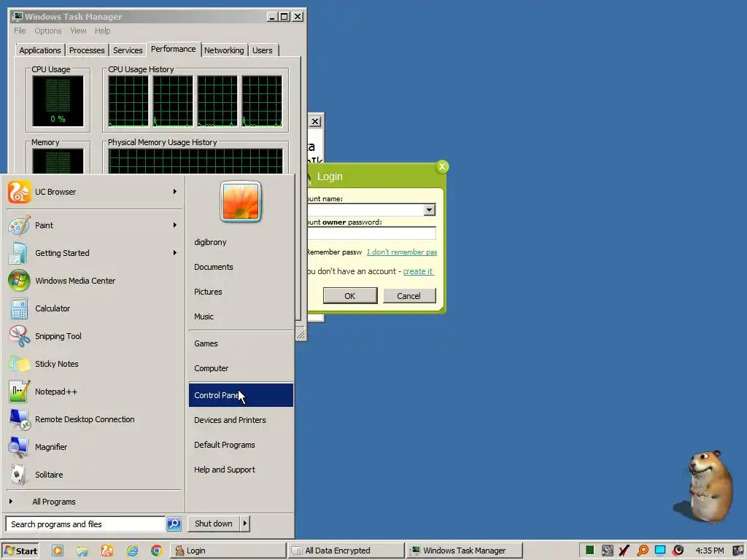Click OK in the Login dialog
Image resolution: width=747 pixels, height=560 pixels.
point(350,296)
